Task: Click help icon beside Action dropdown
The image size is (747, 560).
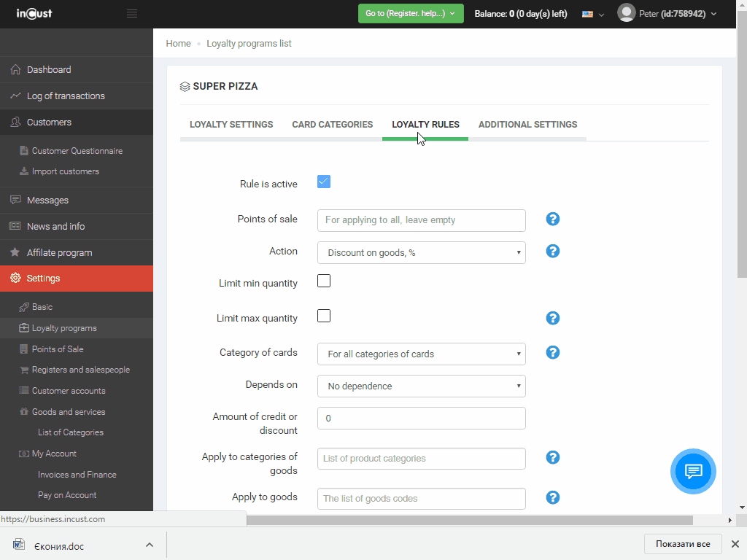Action: 553,251
